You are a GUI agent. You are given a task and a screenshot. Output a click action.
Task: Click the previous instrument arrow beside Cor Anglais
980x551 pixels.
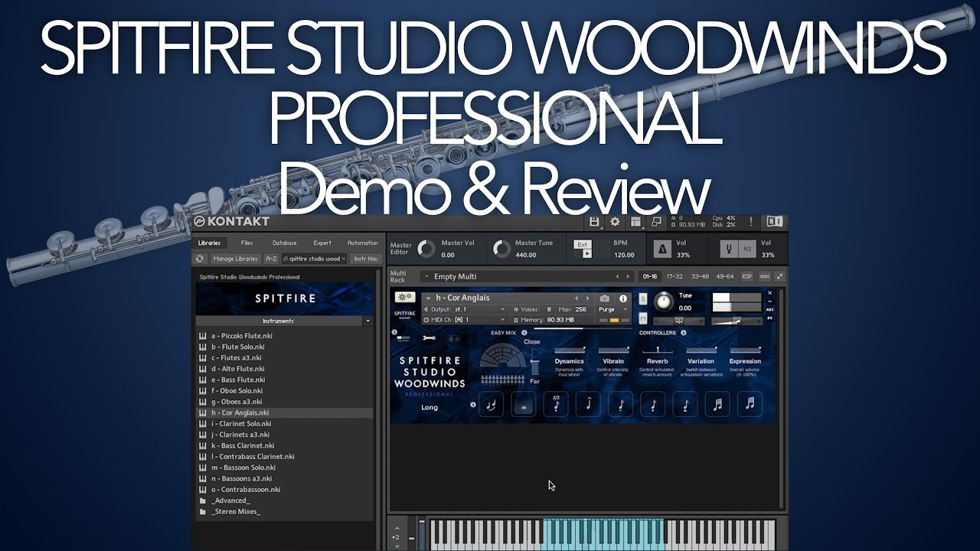577,298
